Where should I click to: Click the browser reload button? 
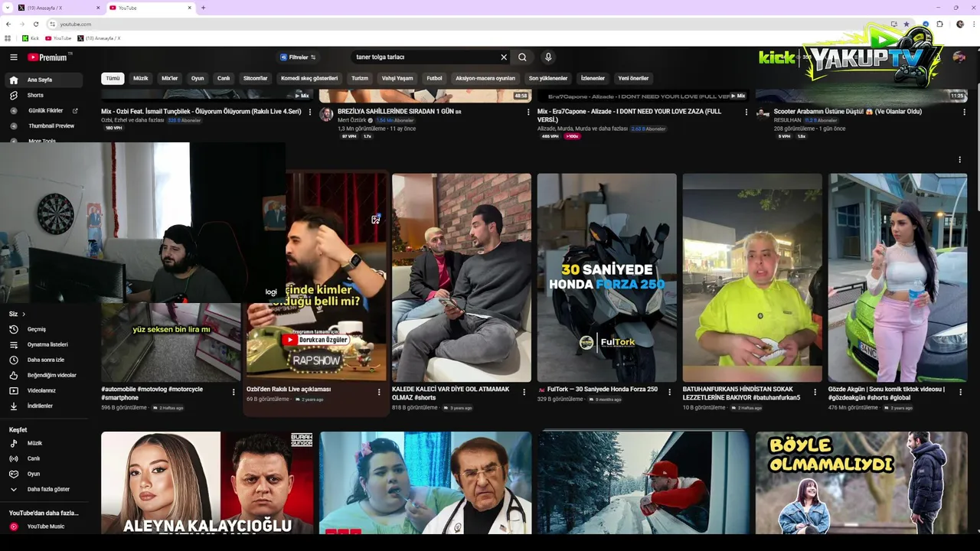tap(35, 24)
